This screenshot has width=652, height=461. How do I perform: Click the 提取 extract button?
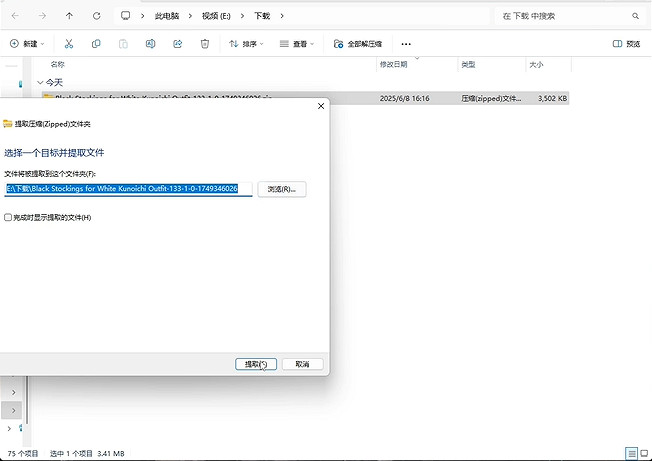256,364
